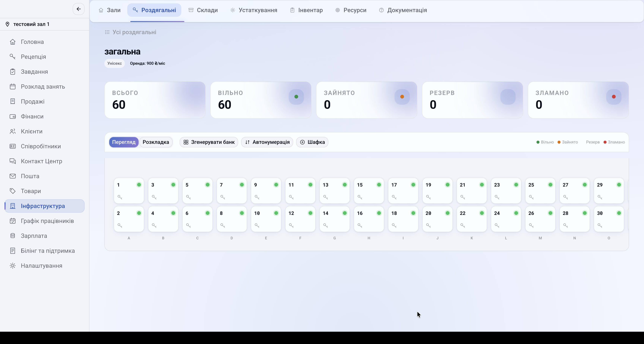Screen dimensions: 644x344
Task: Click the Вільно legend item
Action: [545, 142]
